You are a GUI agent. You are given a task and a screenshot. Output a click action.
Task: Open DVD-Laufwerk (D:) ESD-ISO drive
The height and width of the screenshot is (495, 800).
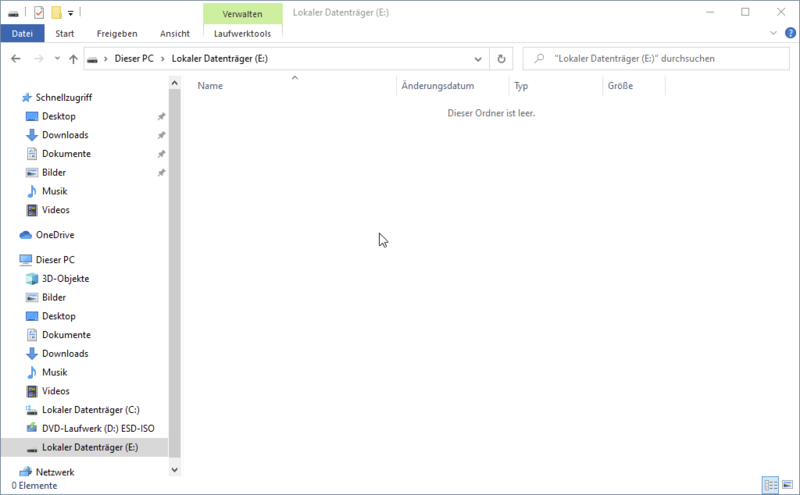pyautogui.click(x=97, y=428)
